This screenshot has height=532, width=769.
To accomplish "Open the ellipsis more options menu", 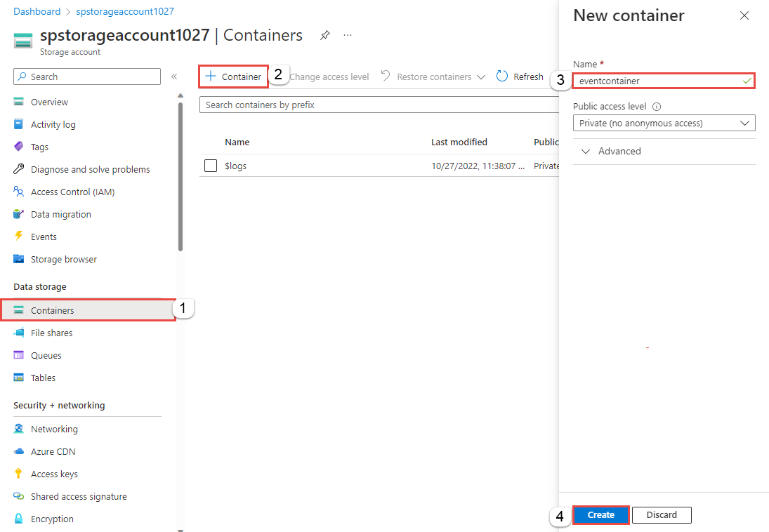I will click(348, 35).
